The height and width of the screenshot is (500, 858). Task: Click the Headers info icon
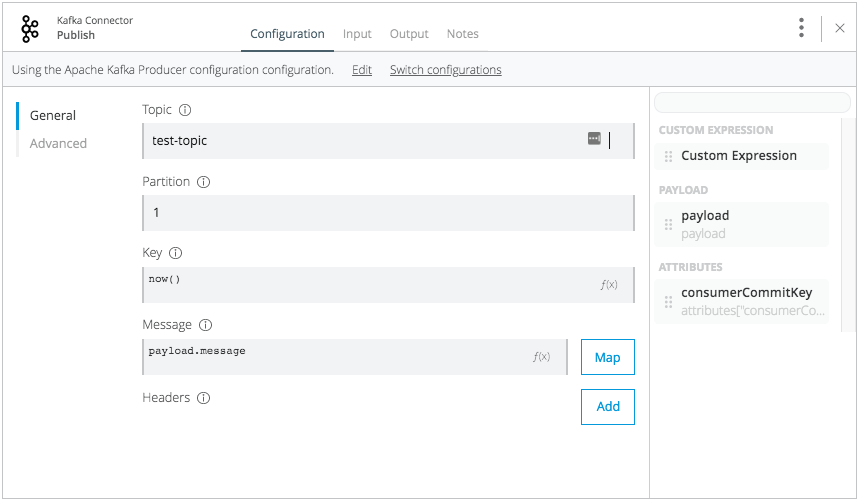[x=204, y=398]
